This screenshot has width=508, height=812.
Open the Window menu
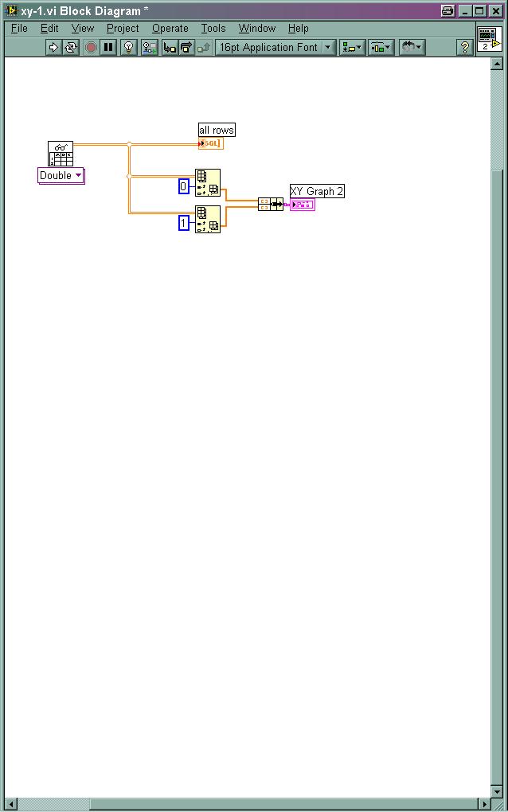(x=257, y=29)
